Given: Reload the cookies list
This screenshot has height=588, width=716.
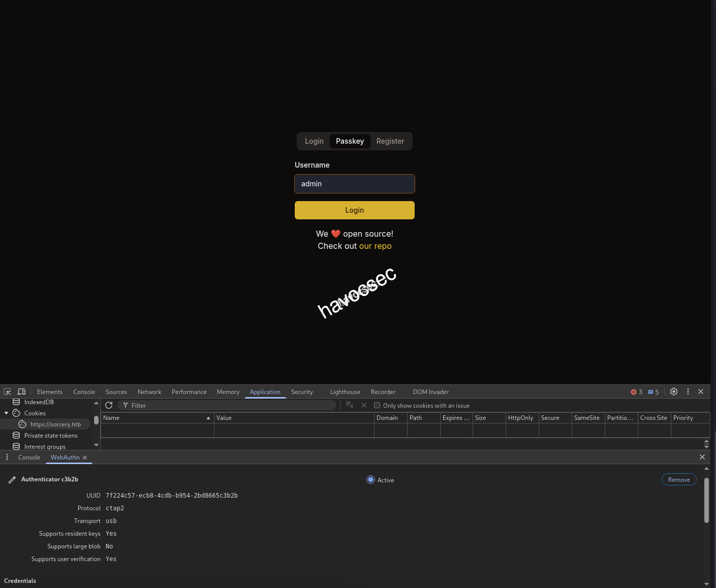Looking at the screenshot, I should [109, 405].
